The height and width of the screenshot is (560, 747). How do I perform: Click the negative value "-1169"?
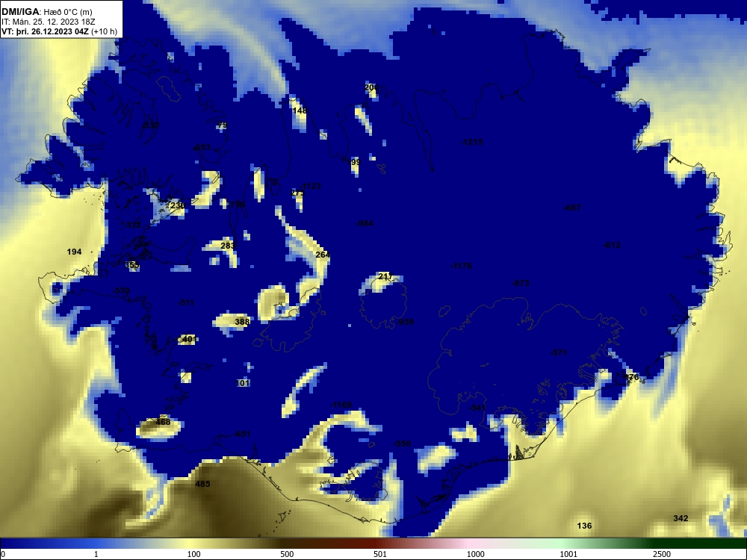tap(341, 405)
